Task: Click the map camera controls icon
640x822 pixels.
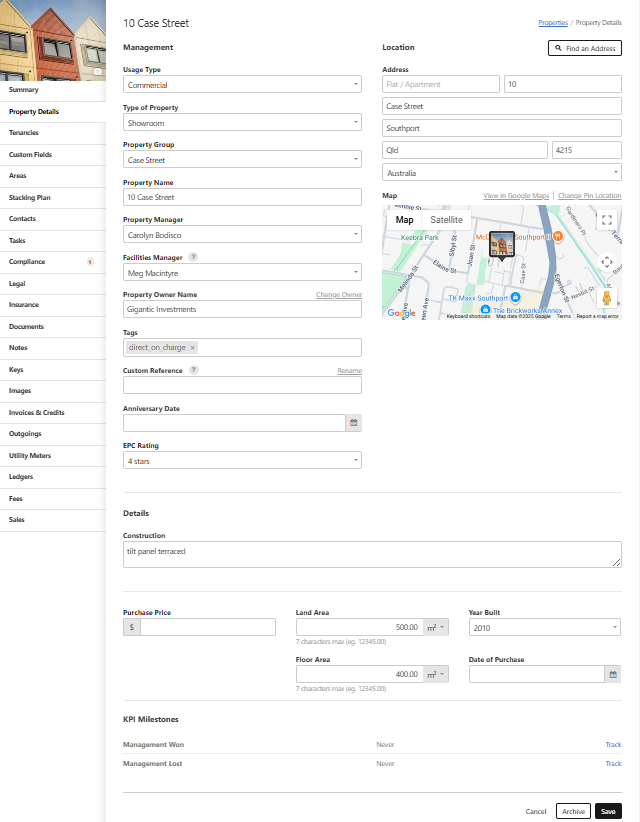Action: pos(606,262)
